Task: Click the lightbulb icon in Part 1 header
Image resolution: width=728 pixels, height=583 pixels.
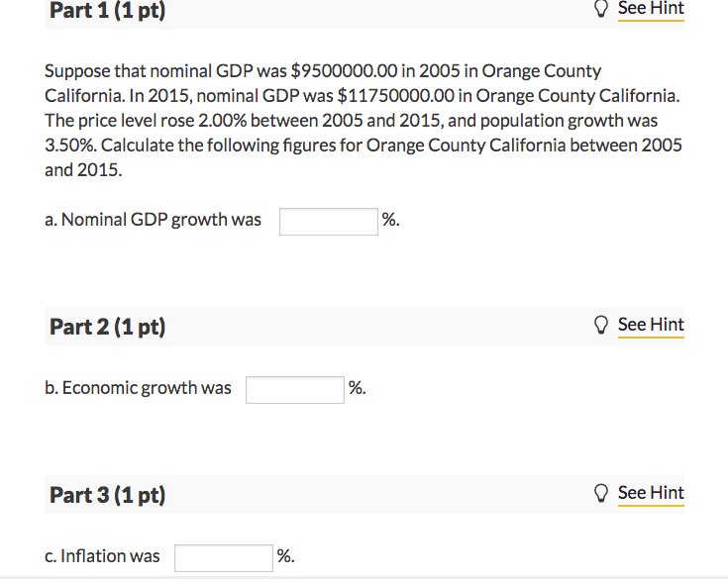Action: pos(601,8)
